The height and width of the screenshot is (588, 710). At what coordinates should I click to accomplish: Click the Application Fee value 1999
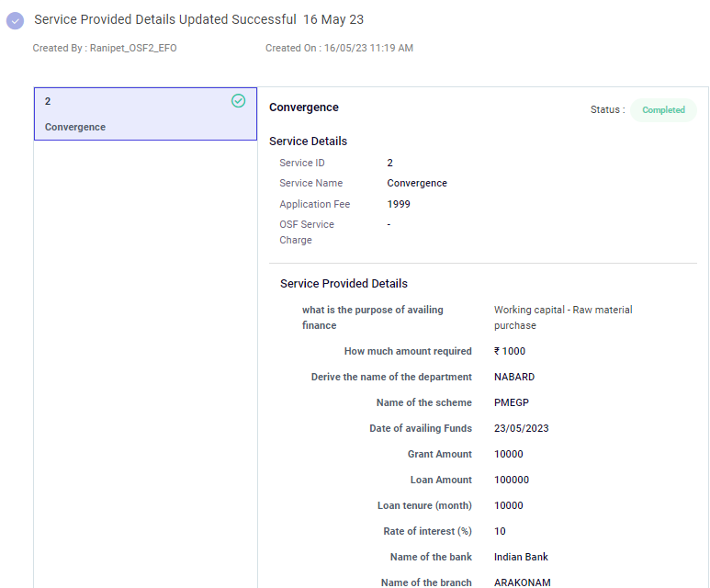click(x=399, y=204)
